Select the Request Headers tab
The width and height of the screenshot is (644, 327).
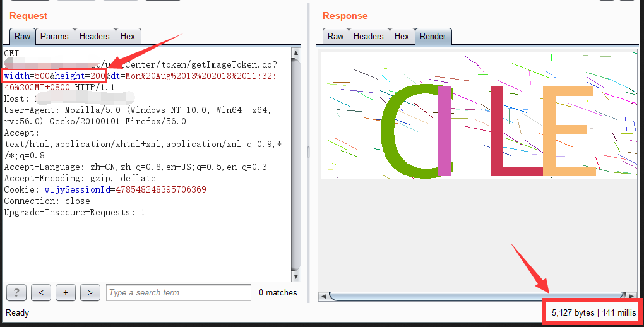tap(95, 37)
